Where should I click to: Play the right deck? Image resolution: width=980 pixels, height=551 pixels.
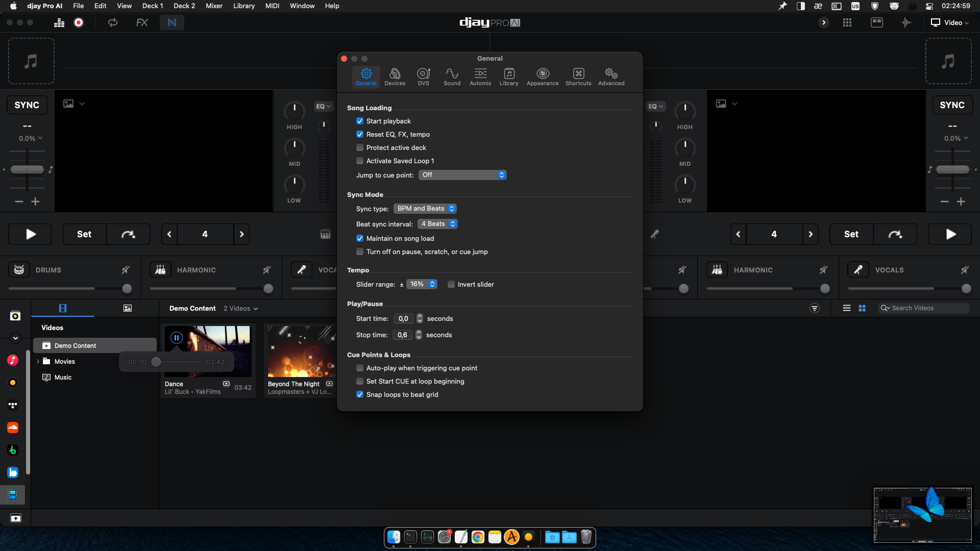click(x=950, y=234)
